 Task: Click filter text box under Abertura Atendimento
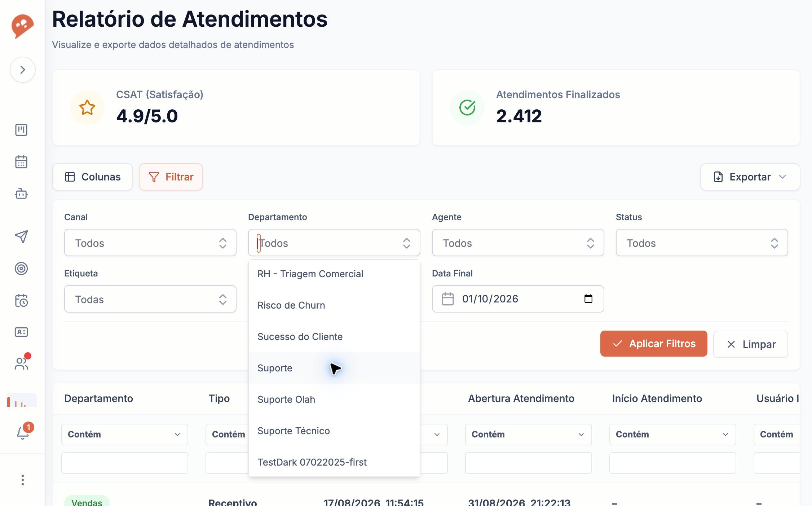click(529, 463)
